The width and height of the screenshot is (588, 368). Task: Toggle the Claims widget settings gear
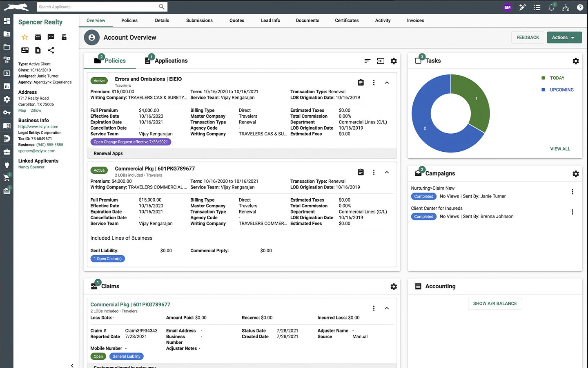tap(394, 287)
